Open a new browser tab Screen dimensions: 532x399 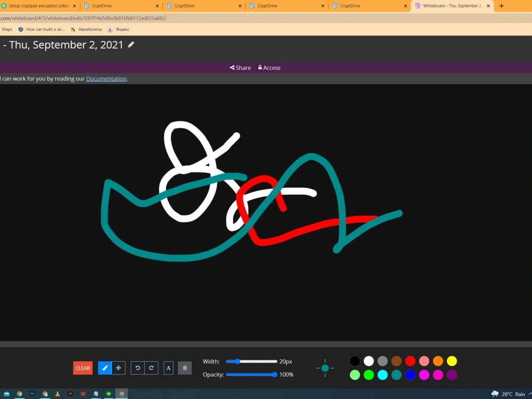502,6
